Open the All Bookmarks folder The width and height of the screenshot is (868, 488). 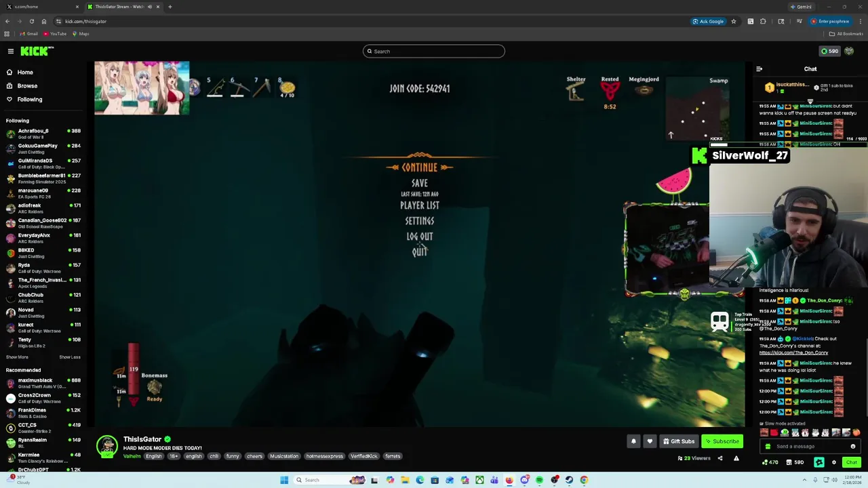(846, 34)
